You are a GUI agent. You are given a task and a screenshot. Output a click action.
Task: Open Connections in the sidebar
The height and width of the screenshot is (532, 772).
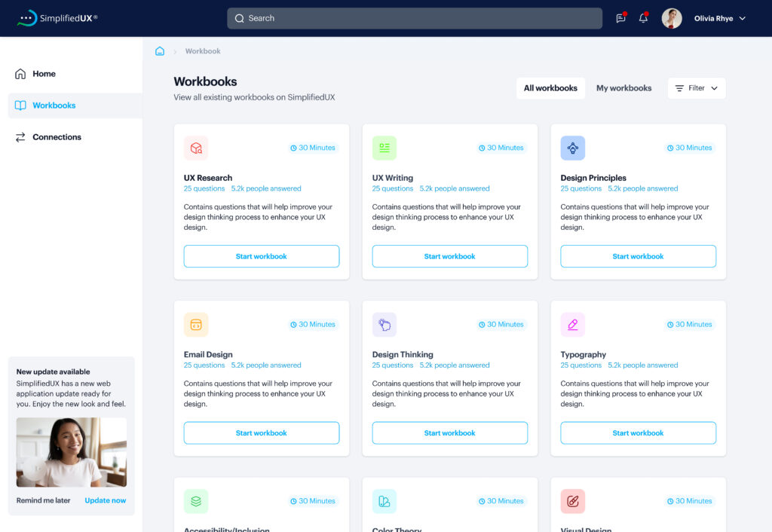click(75, 137)
